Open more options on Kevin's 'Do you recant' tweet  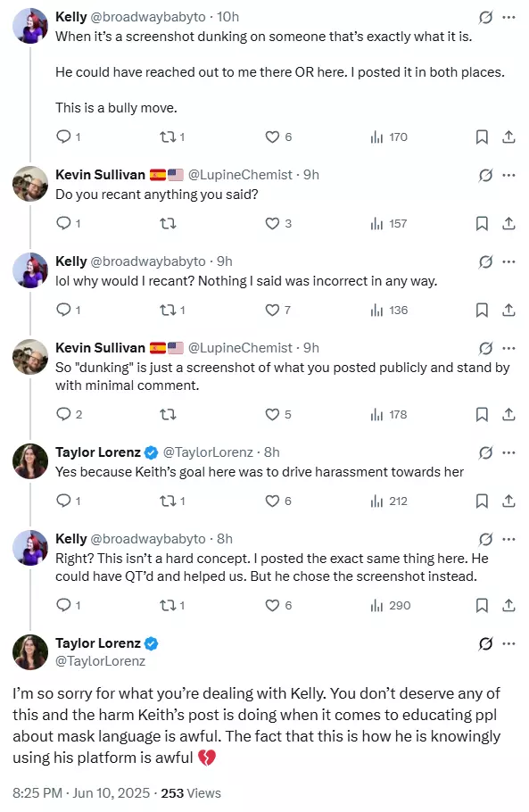[x=509, y=175]
